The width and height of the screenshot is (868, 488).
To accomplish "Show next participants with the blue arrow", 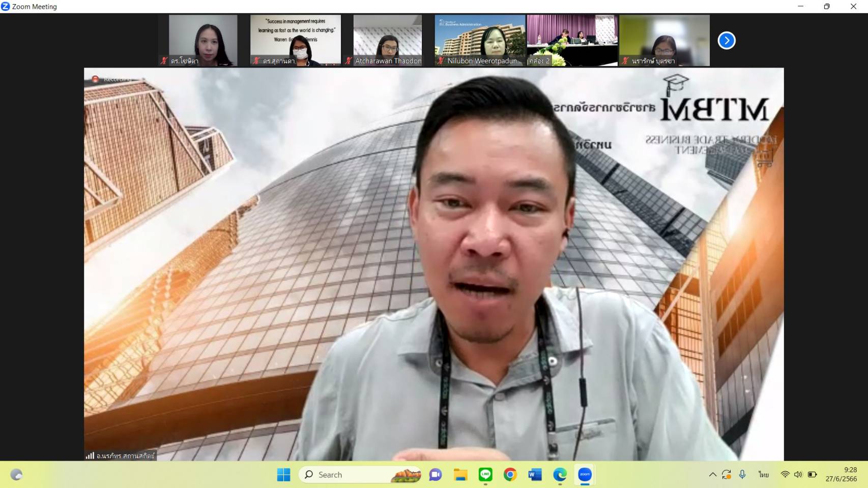I will click(727, 40).
